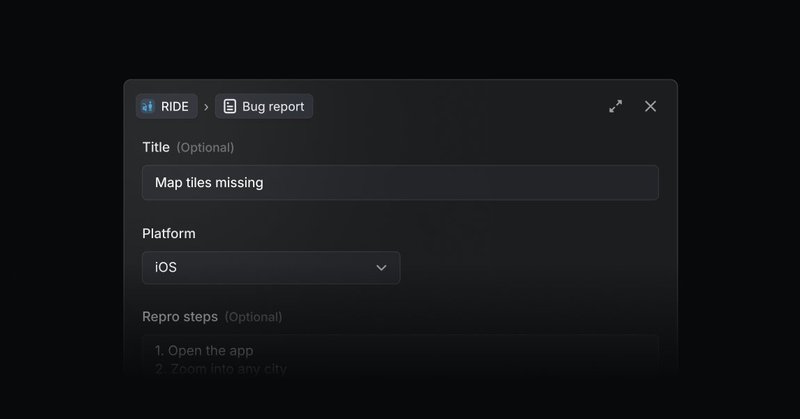This screenshot has height=419, width=800.
Task: Click the line '2. Zoom into any city'
Action: pyautogui.click(x=221, y=369)
